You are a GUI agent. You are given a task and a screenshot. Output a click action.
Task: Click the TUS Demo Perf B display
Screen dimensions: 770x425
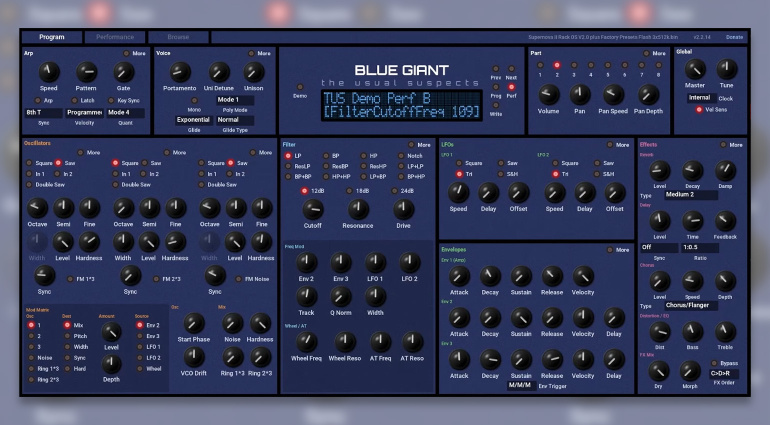[x=402, y=105]
